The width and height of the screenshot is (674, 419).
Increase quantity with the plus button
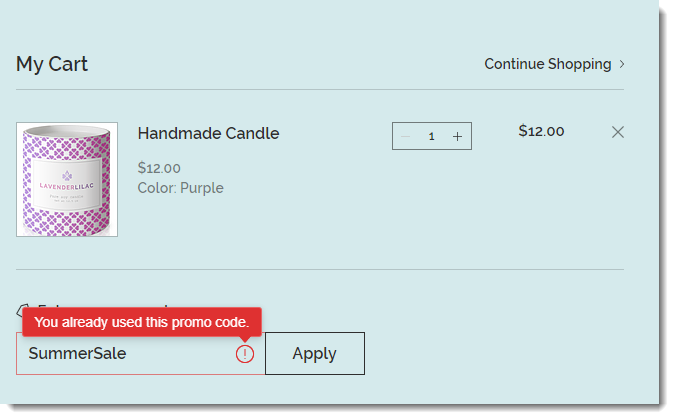[x=457, y=136]
